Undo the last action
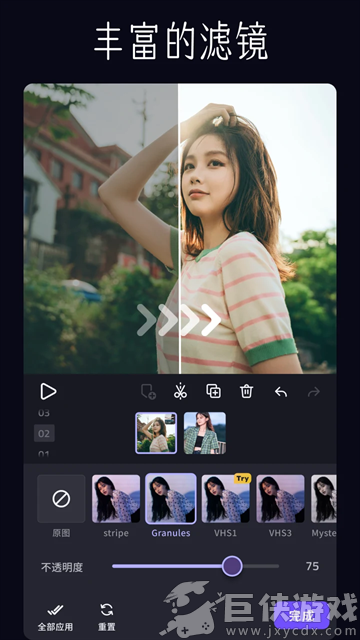 280,392
